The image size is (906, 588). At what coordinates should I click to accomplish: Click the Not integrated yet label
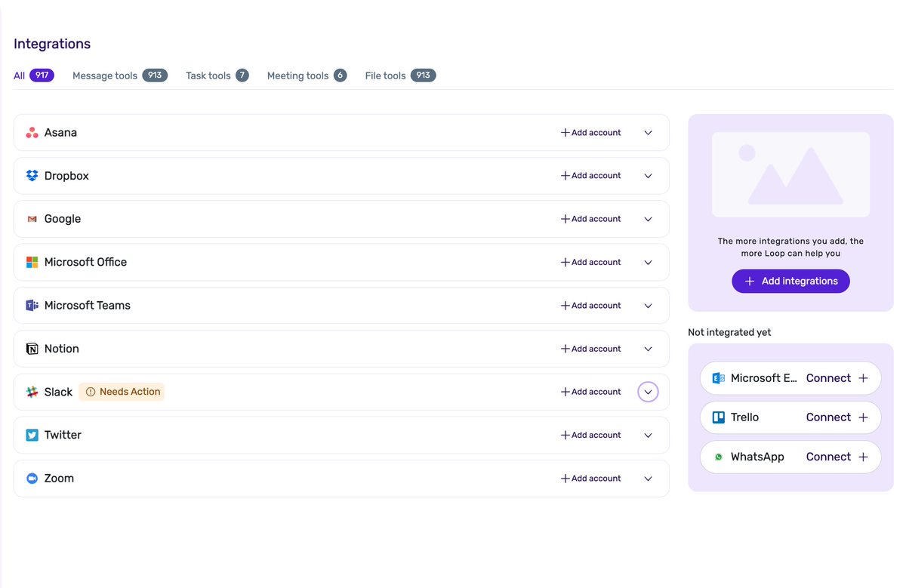click(729, 332)
